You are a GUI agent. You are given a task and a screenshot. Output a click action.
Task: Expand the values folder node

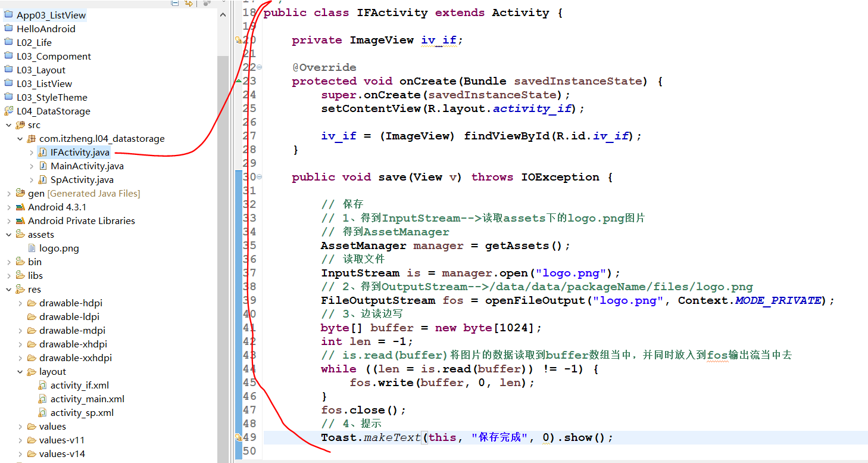click(20, 427)
